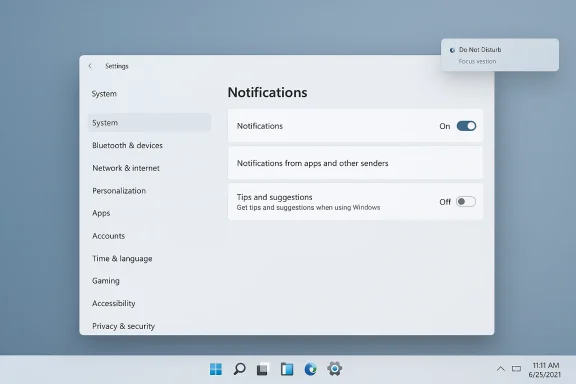
Task: Click the back arrow in Settings
Action: pos(90,66)
